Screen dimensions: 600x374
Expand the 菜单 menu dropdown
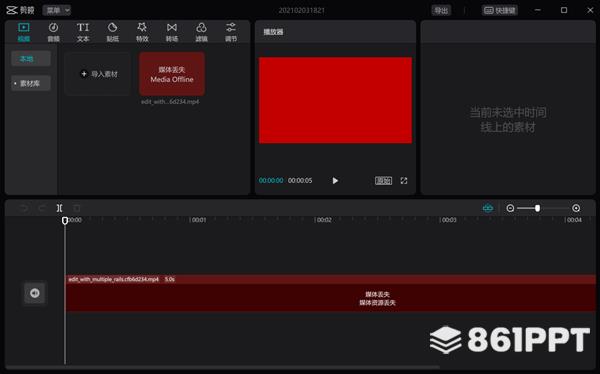point(57,10)
